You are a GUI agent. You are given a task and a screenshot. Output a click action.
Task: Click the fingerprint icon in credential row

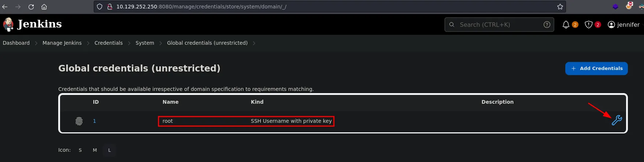tap(79, 121)
